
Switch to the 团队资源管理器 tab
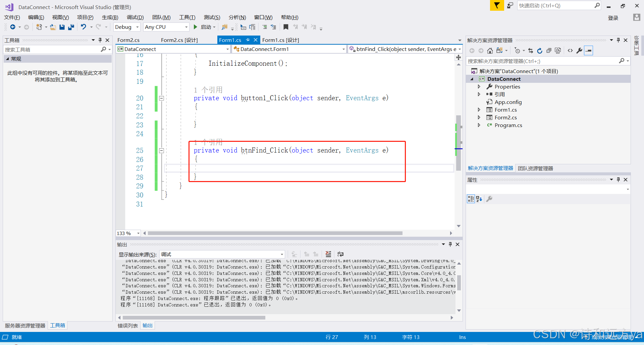[x=535, y=168]
